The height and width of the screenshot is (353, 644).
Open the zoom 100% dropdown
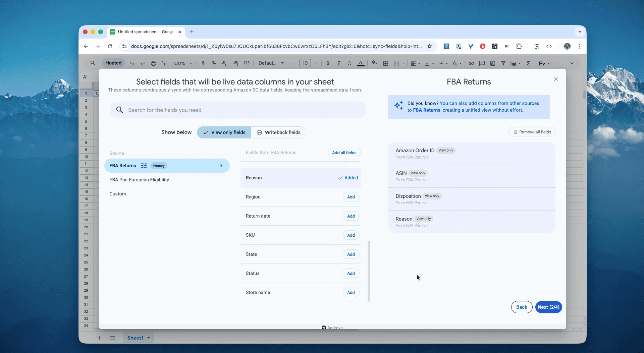(x=182, y=63)
